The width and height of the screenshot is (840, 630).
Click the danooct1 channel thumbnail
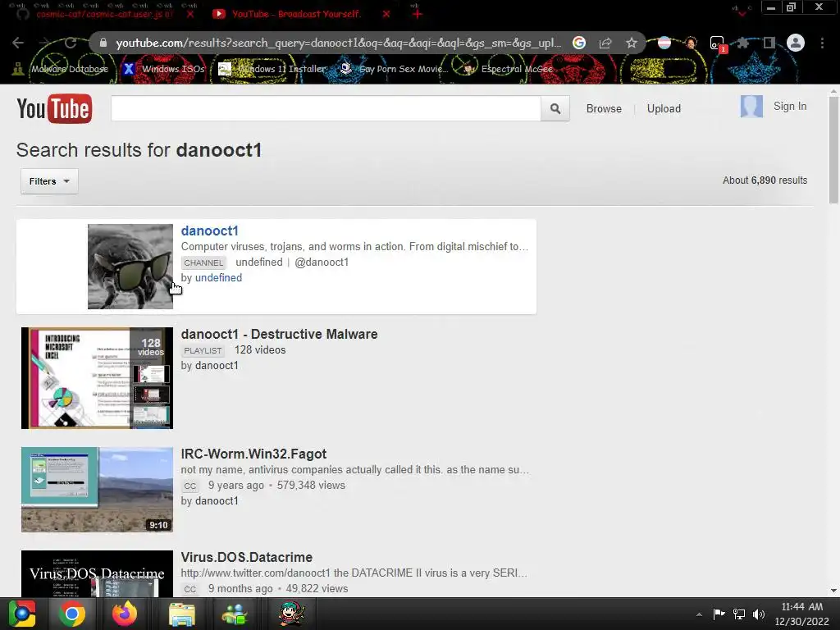click(130, 267)
